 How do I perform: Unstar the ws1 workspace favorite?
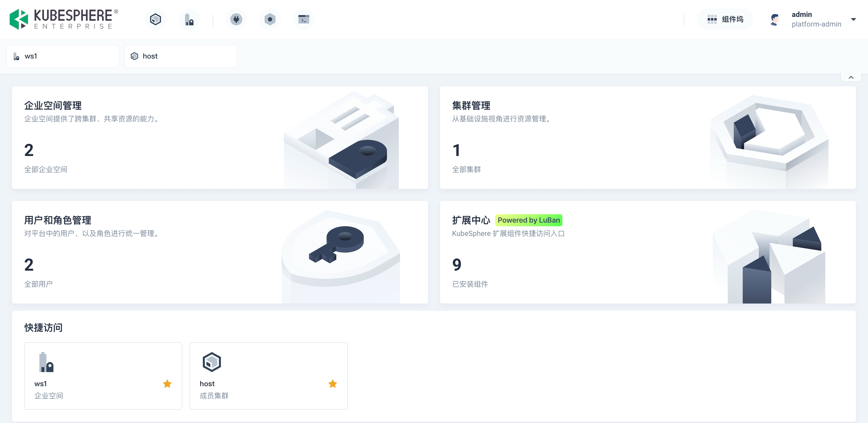(x=167, y=383)
